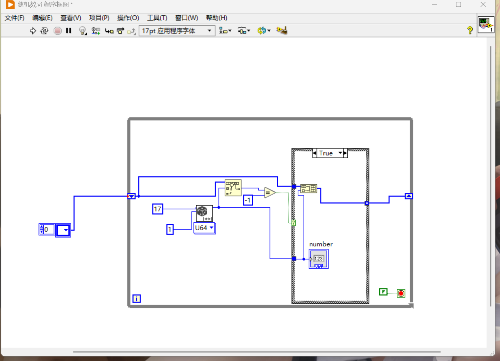Viewport: 500px width, 361px height.
Task: Click the Step Into icon
Action: (109, 31)
